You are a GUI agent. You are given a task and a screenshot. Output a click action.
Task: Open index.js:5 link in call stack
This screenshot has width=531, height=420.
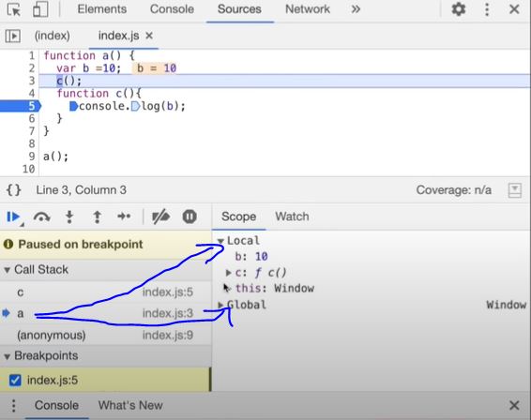[168, 292]
